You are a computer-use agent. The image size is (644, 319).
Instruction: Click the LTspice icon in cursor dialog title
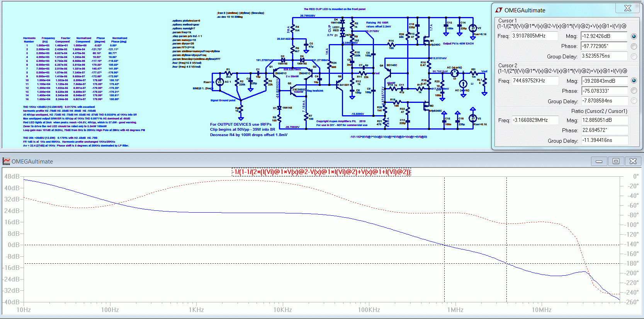499,10
